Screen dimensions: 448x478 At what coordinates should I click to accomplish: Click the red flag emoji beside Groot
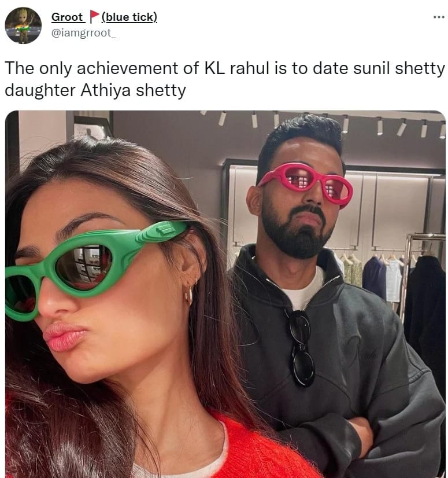[x=94, y=17]
